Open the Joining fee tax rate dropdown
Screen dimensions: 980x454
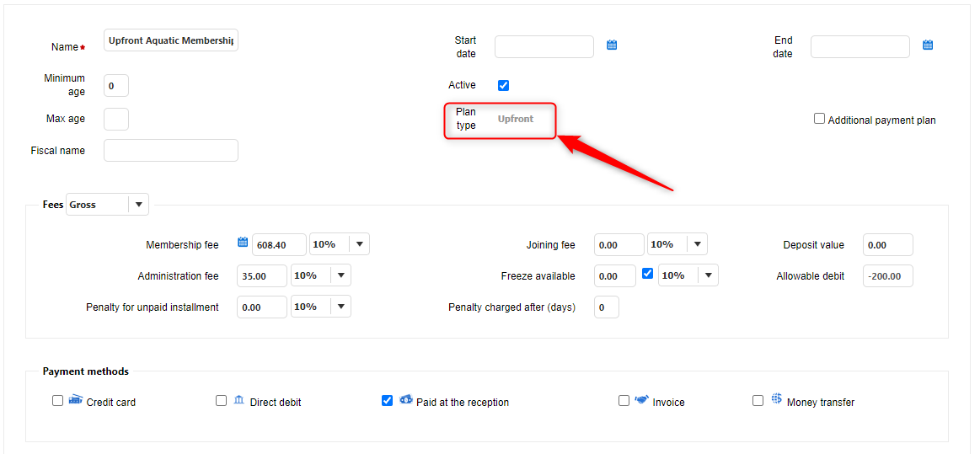697,244
